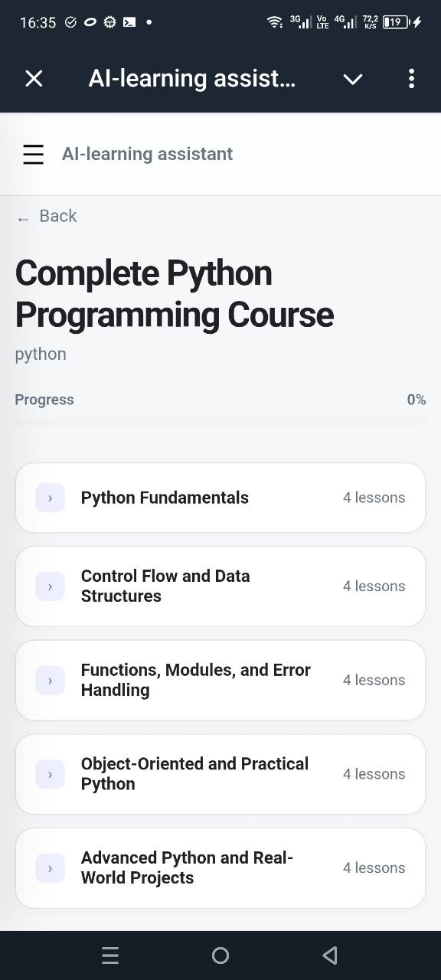Select the Control Flow and Data Structures title

pos(165,586)
